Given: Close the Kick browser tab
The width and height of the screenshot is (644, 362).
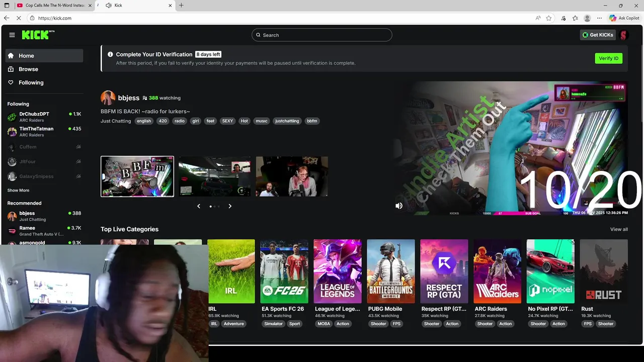Looking at the screenshot, I should click(x=170, y=6).
